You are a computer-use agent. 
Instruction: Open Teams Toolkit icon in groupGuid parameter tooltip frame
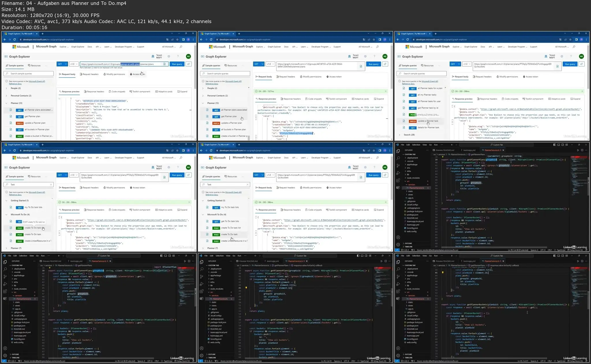[398, 188]
